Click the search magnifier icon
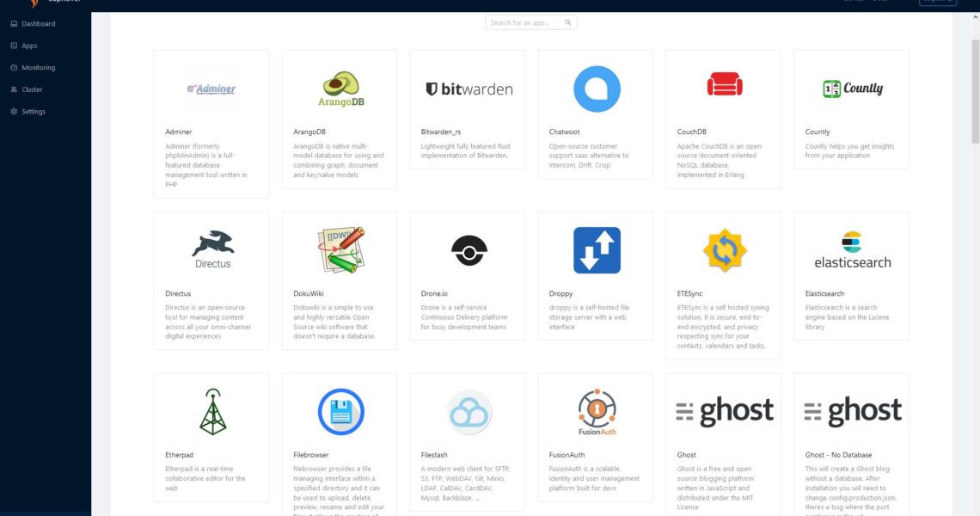980x516 pixels. pyautogui.click(x=568, y=23)
